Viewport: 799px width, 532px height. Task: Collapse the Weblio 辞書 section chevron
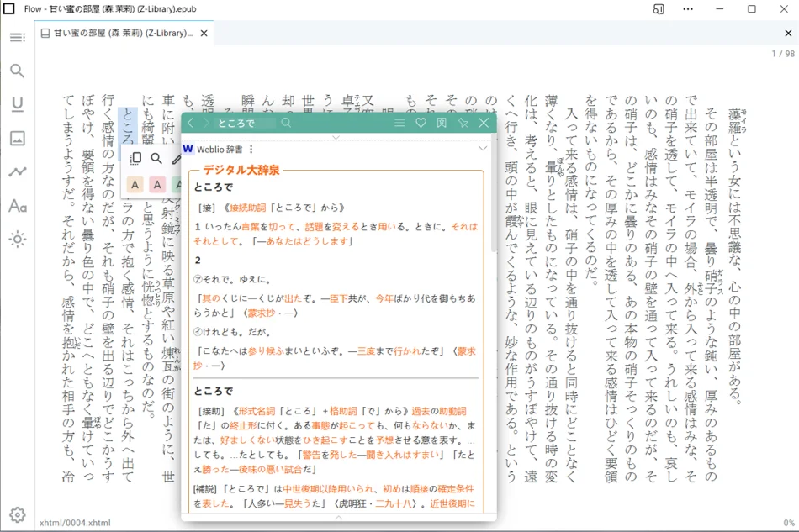483,149
